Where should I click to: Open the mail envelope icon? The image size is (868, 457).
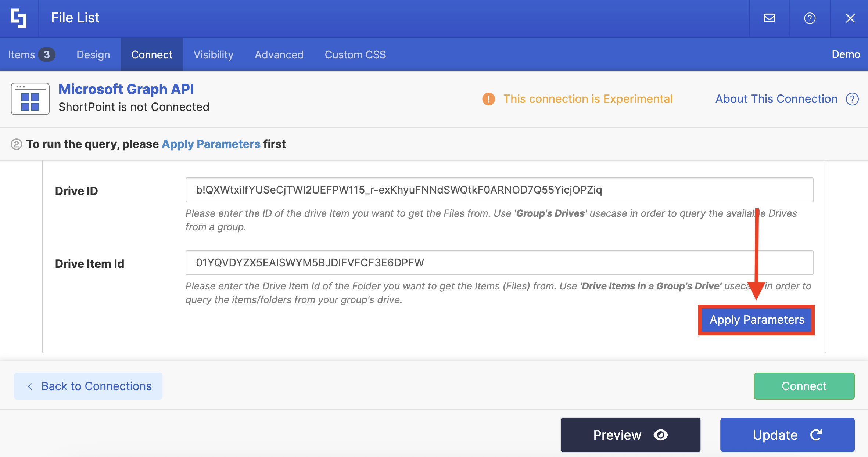[769, 18]
